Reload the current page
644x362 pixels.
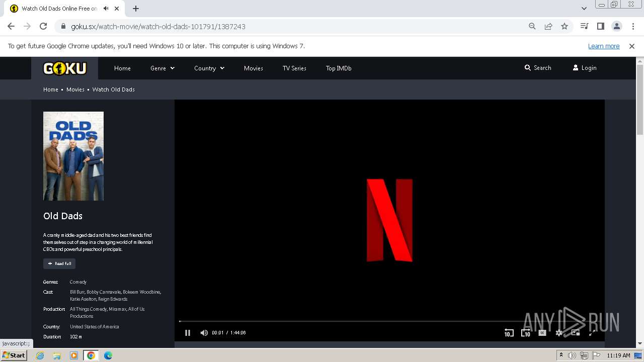coord(43,26)
